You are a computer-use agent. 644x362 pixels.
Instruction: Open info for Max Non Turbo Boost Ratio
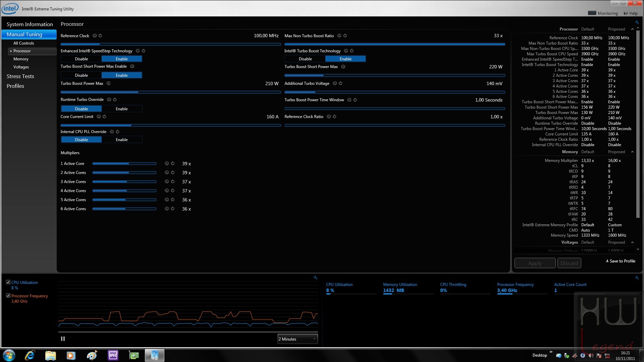point(339,36)
